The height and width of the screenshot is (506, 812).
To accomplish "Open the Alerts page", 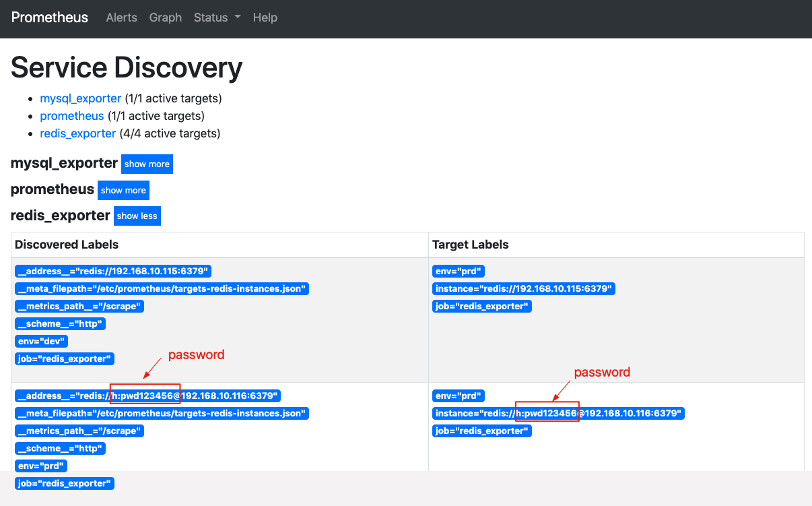I will (121, 18).
